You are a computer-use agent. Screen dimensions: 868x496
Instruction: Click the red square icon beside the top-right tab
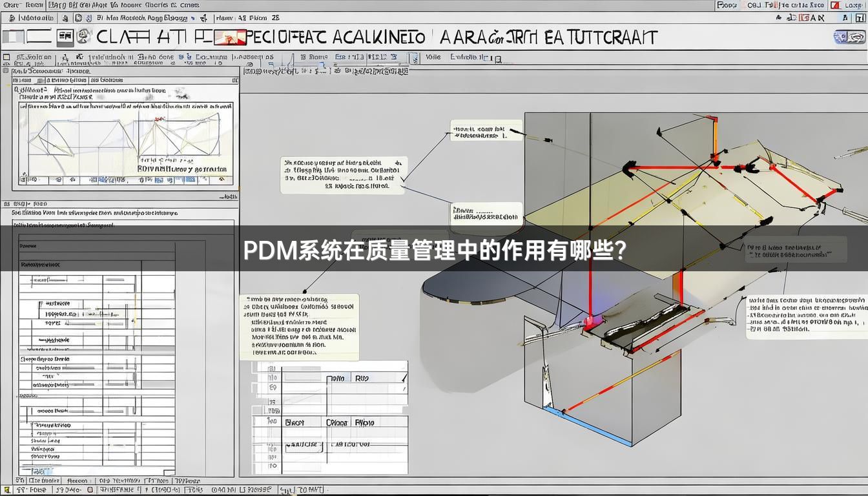(836, 5)
